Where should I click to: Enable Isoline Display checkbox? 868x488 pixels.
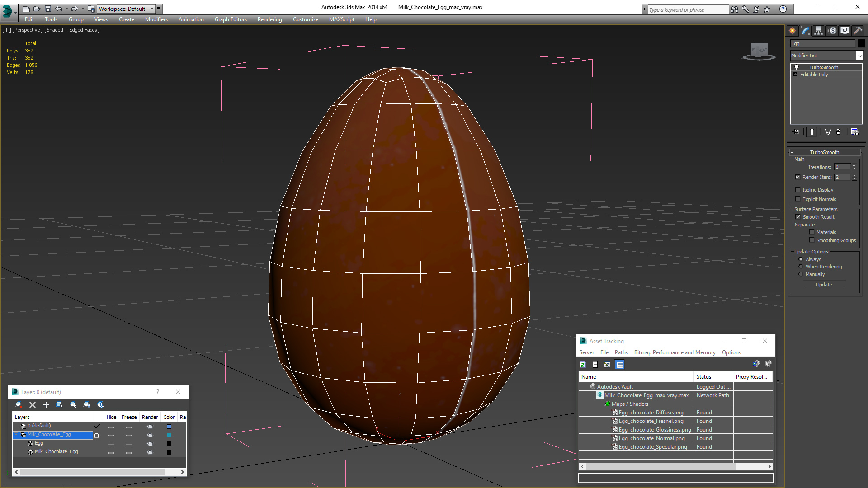798,190
